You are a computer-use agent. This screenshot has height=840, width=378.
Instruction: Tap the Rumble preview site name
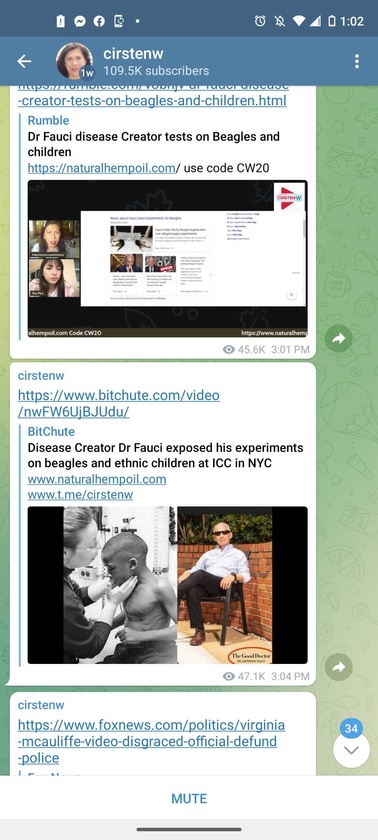click(x=48, y=120)
